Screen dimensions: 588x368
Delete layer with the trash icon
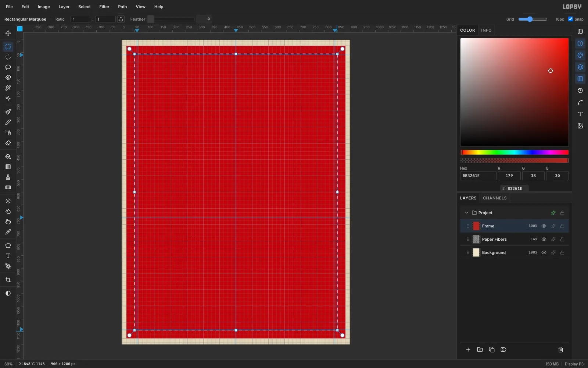(x=561, y=350)
